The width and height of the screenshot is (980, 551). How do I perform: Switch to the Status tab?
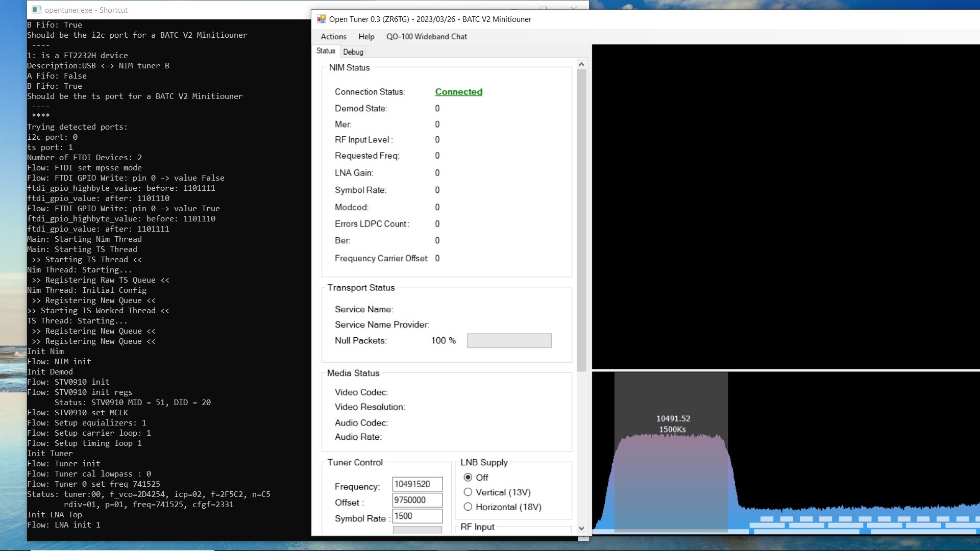click(326, 51)
